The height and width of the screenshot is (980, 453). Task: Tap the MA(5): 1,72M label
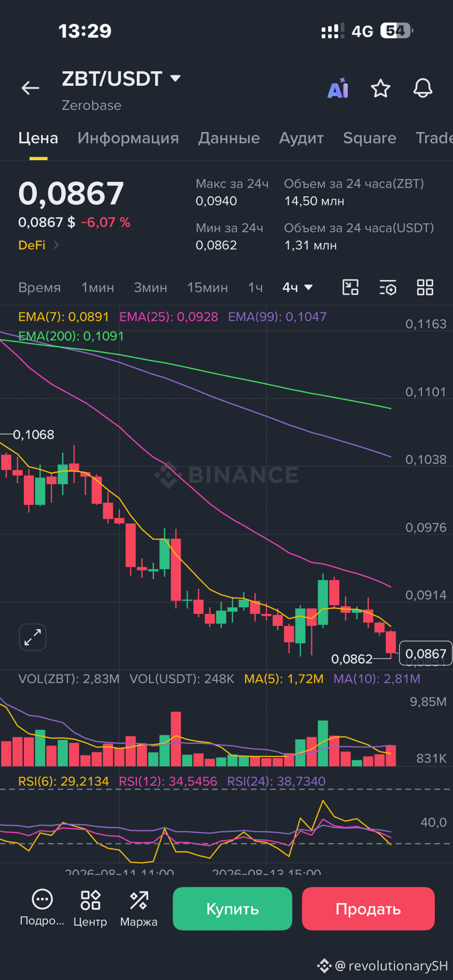point(284,679)
